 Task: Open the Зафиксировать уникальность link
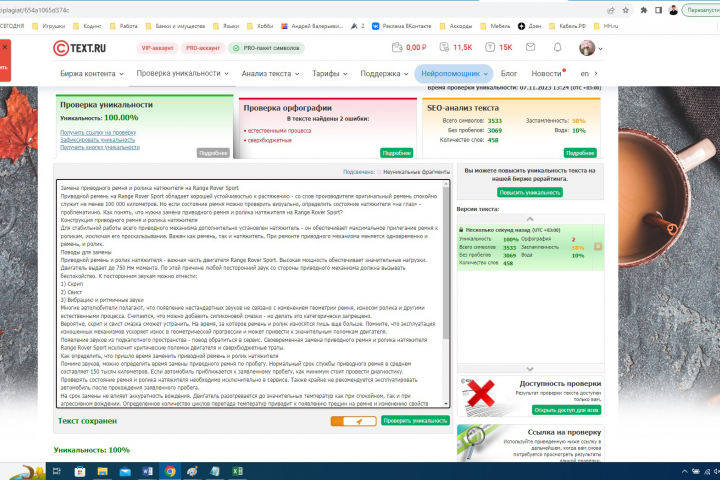(x=97, y=140)
